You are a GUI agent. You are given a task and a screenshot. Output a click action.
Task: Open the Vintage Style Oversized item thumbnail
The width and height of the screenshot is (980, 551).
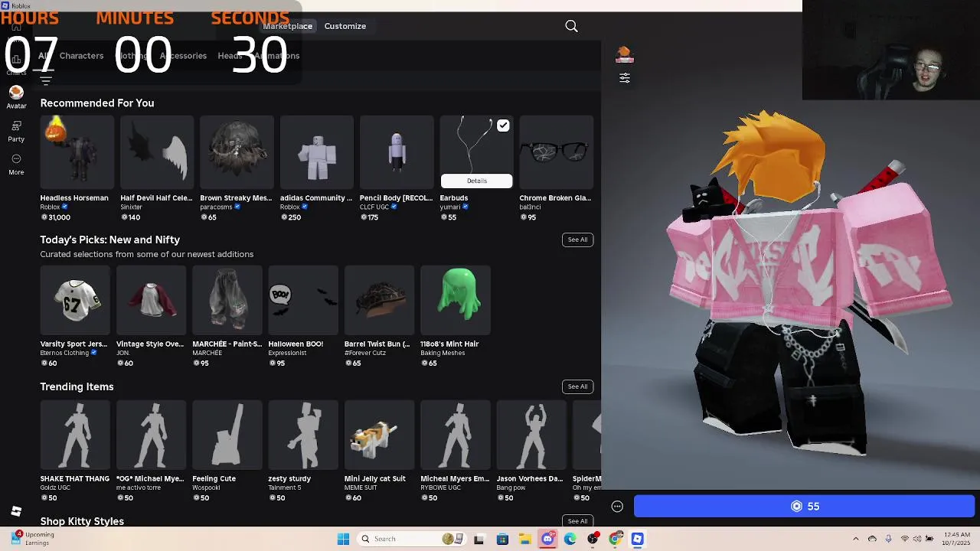coord(151,300)
